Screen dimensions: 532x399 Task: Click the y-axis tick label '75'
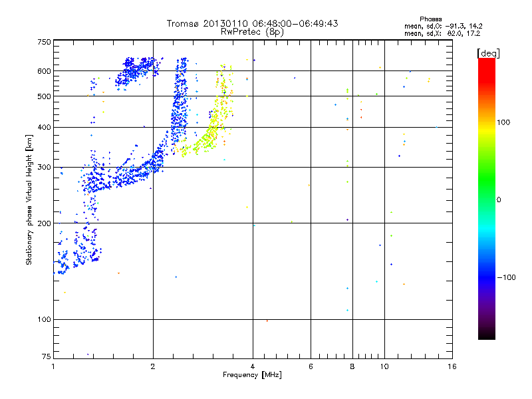[x=47, y=356]
